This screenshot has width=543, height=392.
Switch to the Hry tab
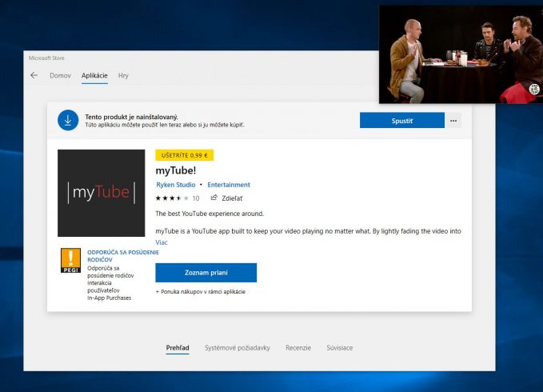click(x=123, y=75)
